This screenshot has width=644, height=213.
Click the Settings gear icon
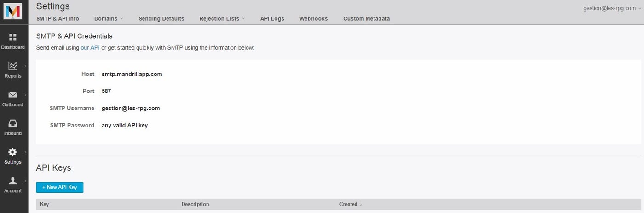pyautogui.click(x=13, y=152)
